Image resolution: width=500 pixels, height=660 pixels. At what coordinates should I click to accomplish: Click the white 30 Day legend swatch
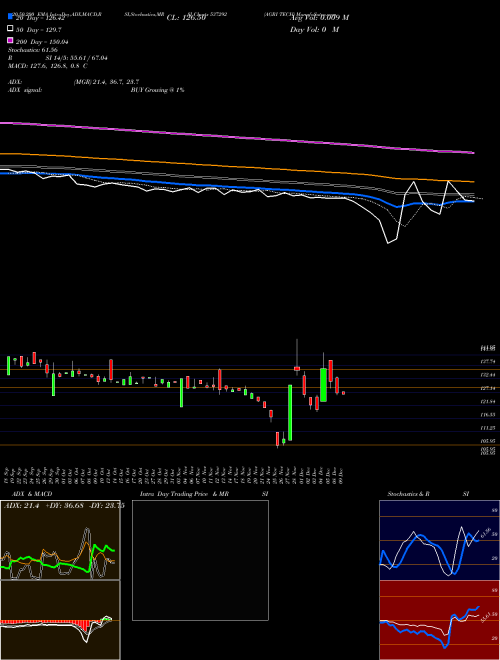pos(11,29)
